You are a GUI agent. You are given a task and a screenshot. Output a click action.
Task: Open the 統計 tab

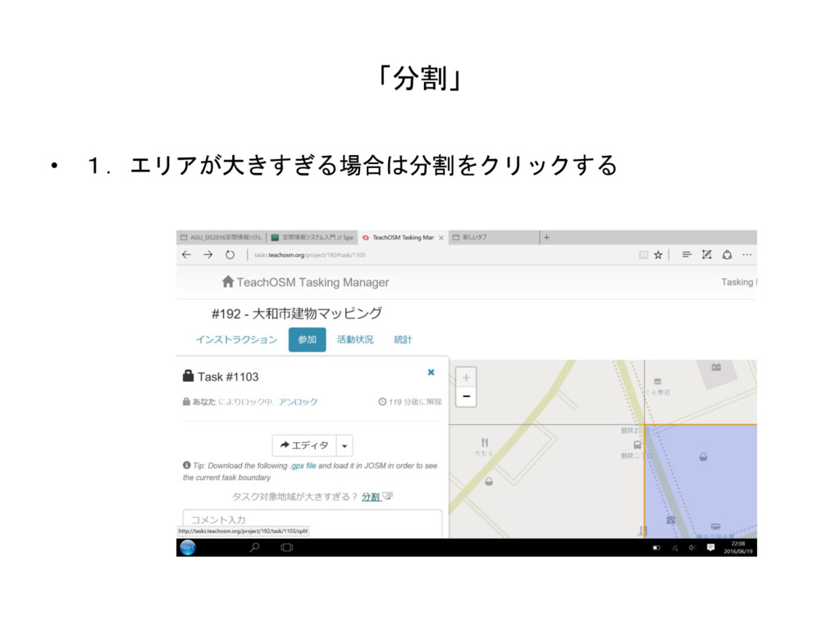403,340
